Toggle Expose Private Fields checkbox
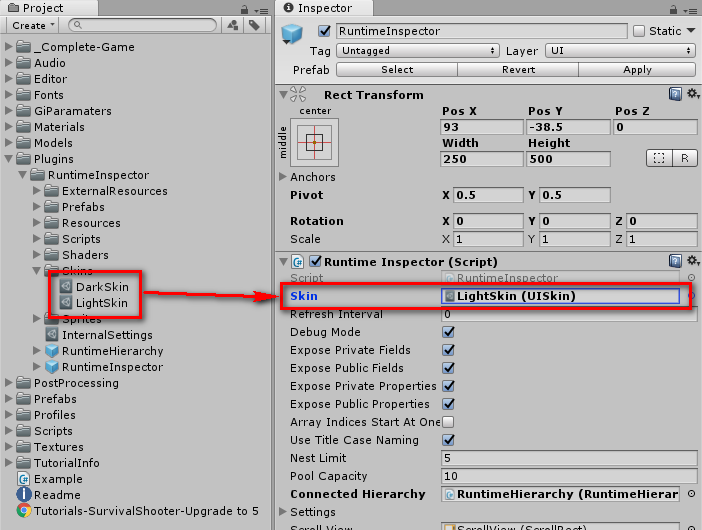The width and height of the screenshot is (702, 530). coord(448,350)
